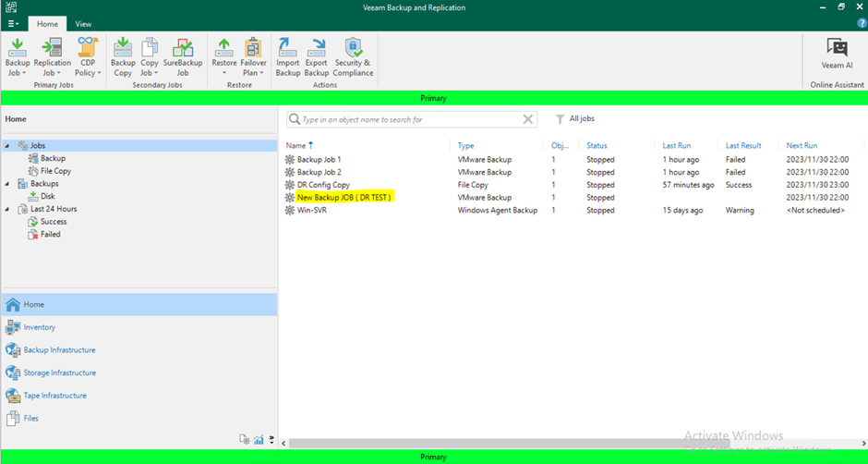Screen dimensions: 868x464
Task: Open Security & Compliance analyzer
Action: [x=353, y=57]
